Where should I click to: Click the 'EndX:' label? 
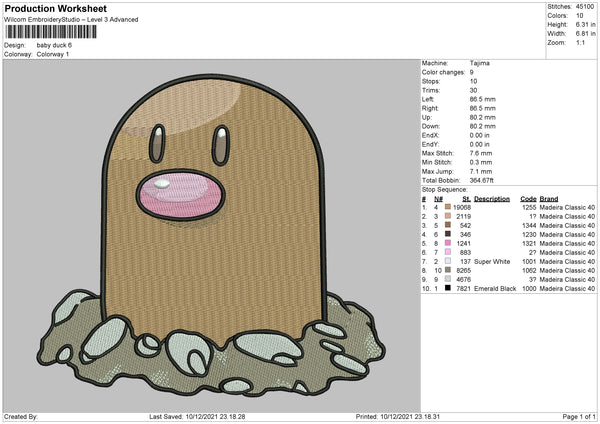[x=430, y=135]
